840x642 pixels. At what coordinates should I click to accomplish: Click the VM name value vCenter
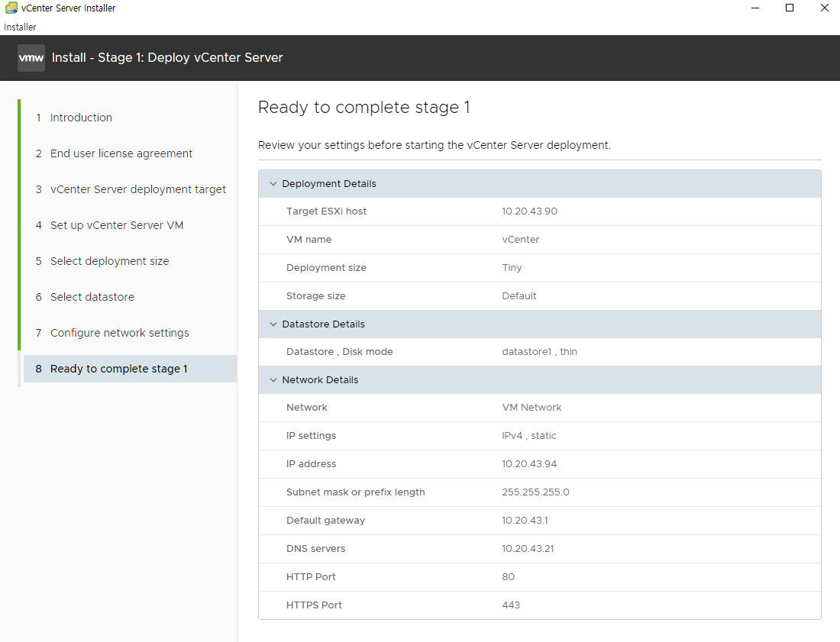[x=520, y=240]
